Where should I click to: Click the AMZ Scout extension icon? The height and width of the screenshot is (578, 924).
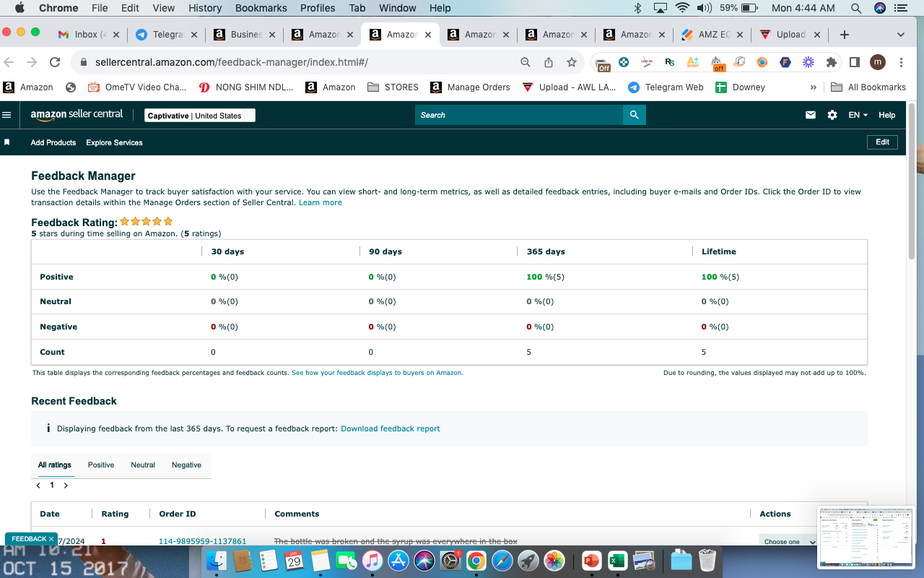pos(693,62)
